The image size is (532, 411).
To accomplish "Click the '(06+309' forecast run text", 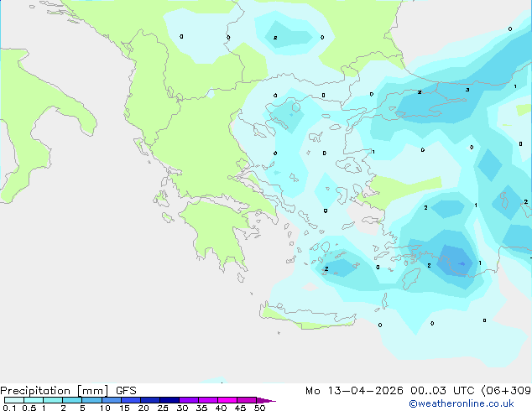I will tap(506, 391).
